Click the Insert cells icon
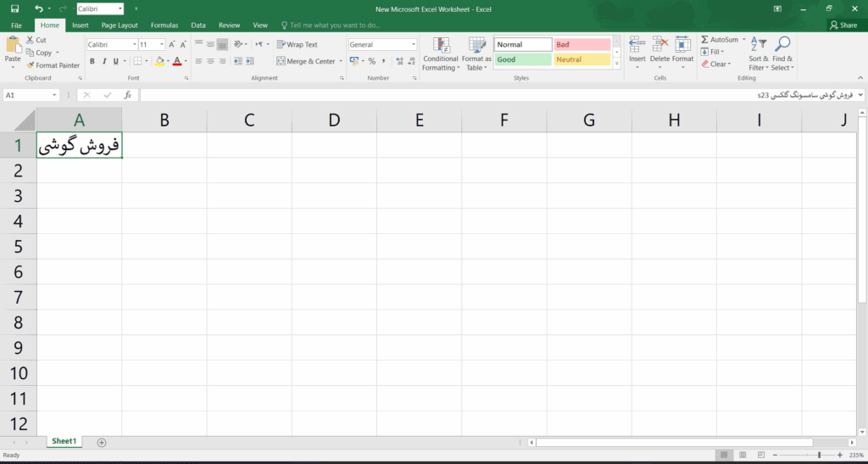The width and height of the screenshot is (868, 464). click(637, 49)
